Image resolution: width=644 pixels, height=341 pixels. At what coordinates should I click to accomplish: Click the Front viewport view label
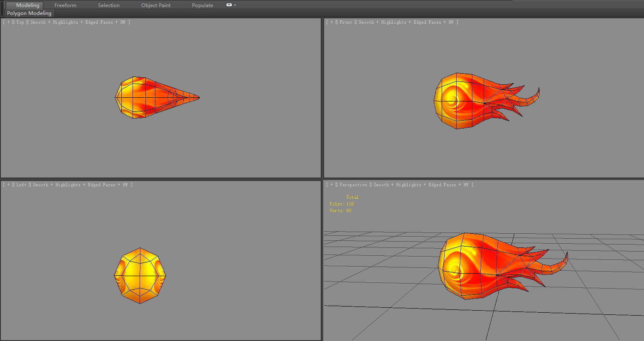[x=346, y=22]
